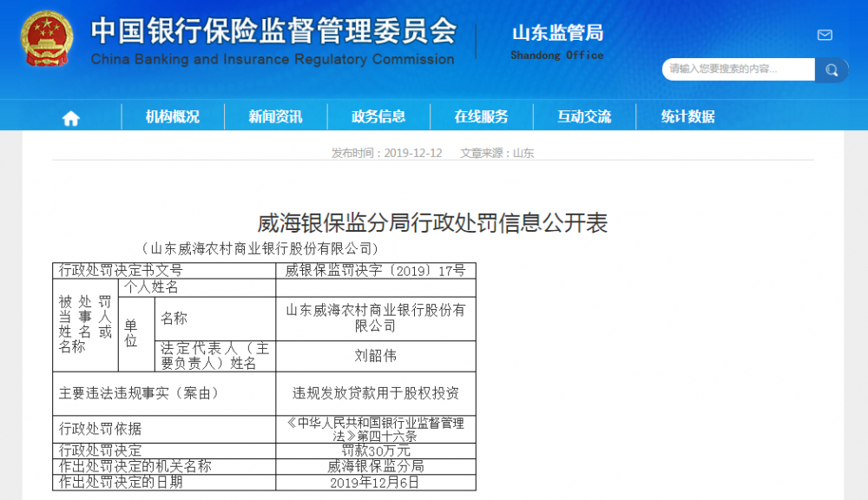The width and height of the screenshot is (868, 500).
Task: Click the 中国银行保险监督管理委员会 site title
Action: click(273, 31)
